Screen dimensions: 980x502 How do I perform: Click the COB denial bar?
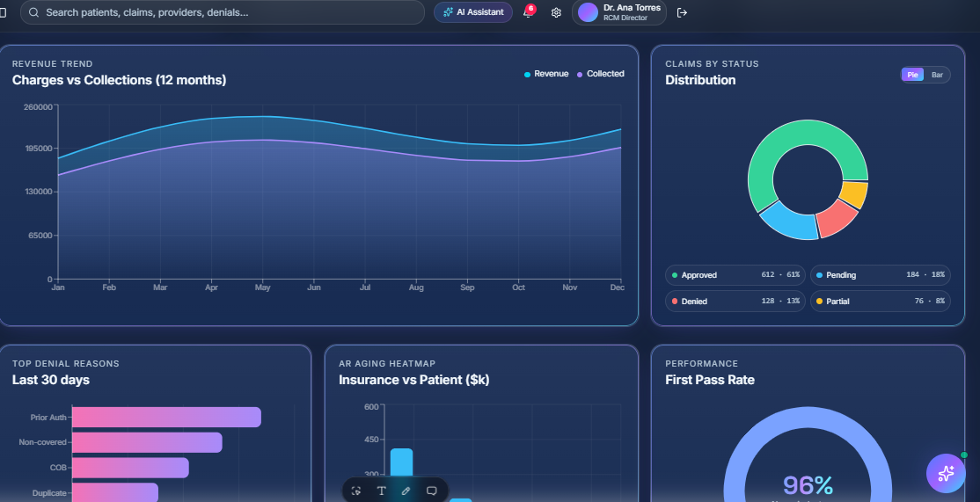pos(130,468)
